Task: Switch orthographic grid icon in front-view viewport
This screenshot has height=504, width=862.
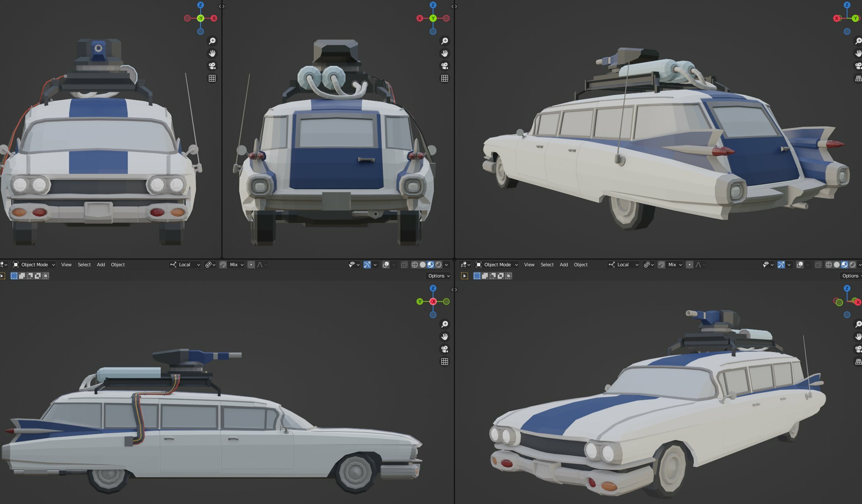Action: coord(212,78)
